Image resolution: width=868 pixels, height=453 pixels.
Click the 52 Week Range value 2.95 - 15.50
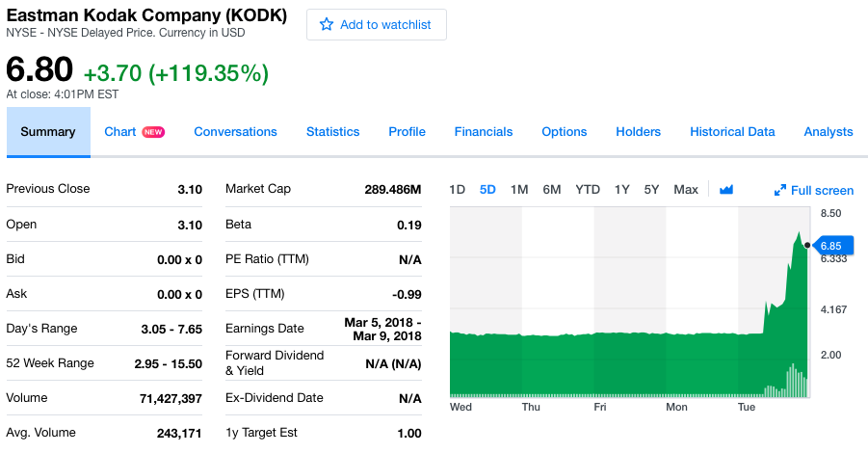169,363
